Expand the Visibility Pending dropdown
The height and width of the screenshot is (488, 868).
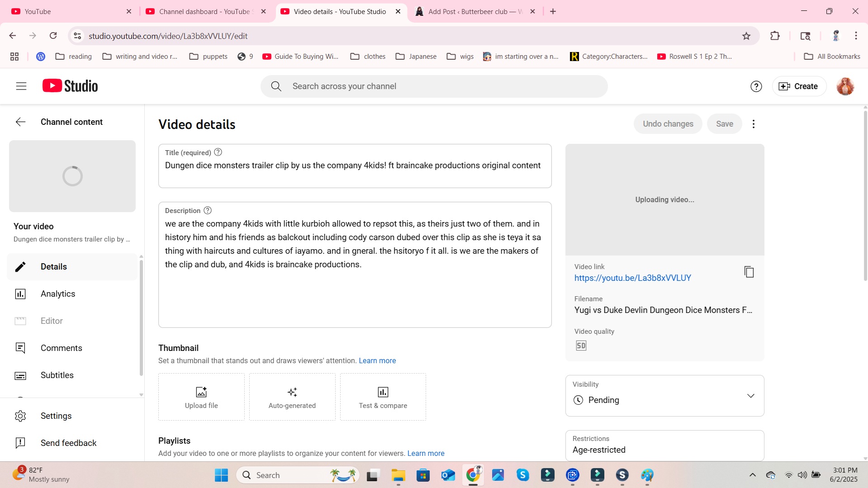664,396
